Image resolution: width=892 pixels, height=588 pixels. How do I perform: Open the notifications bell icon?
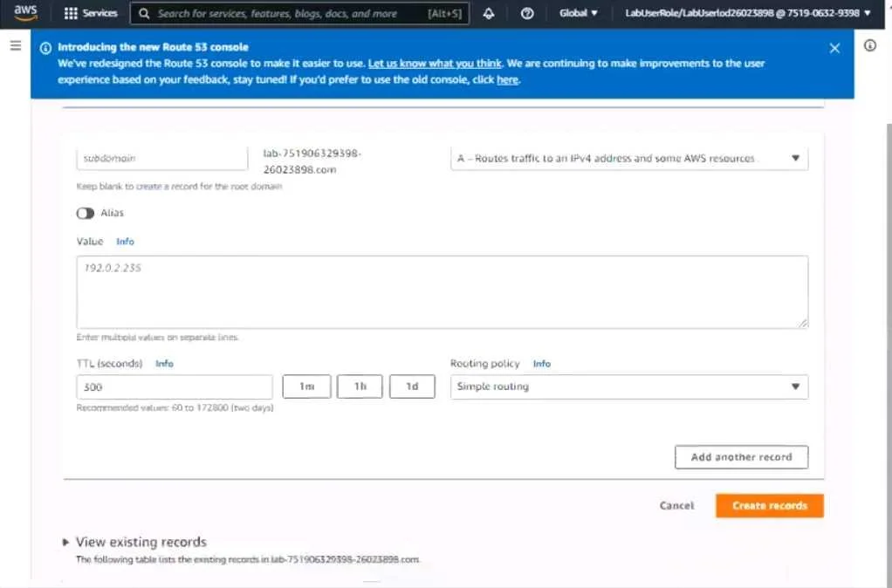pos(489,13)
